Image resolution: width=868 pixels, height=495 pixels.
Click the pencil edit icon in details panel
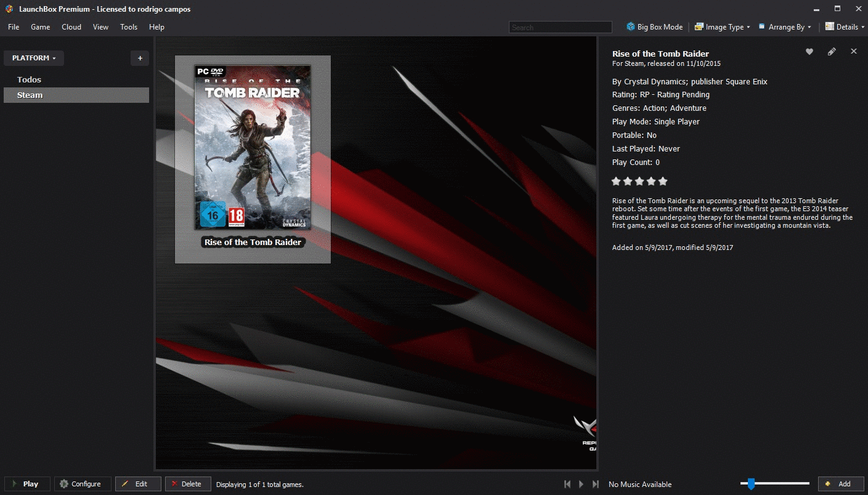pyautogui.click(x=832, y=52)
